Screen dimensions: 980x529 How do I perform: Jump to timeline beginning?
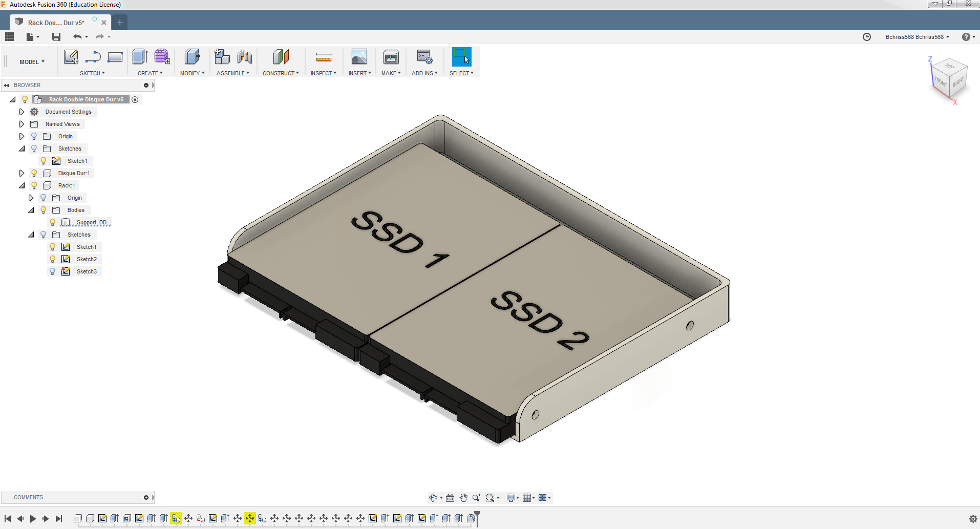(8, 519)
